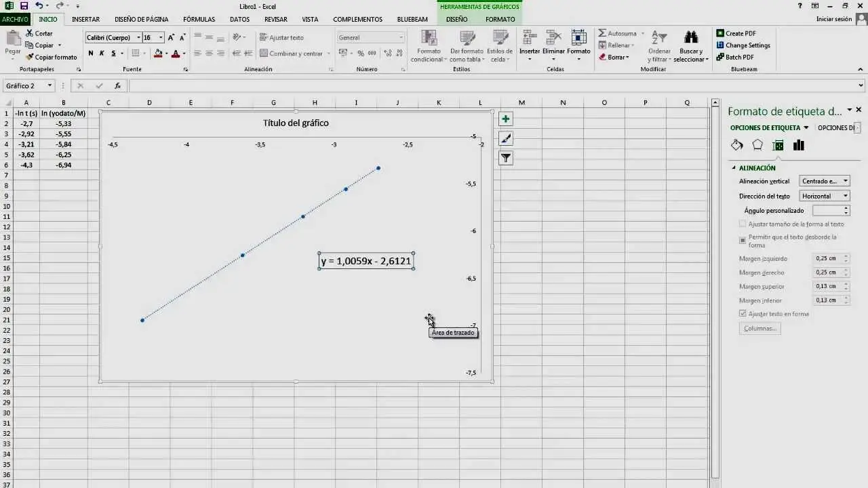This screenshot has width=868, height=488.
Task: Toggle bold with the N button
Action: coord(91,54)
